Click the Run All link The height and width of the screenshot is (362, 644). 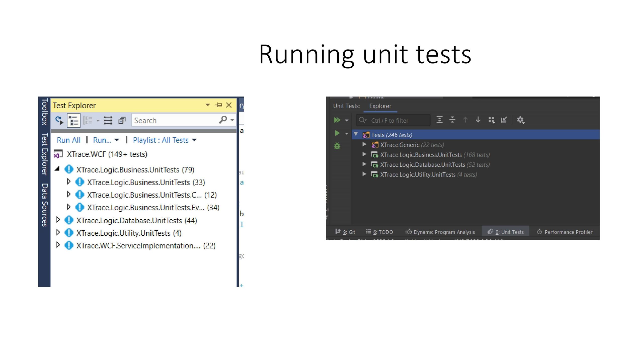[x=68, y=140]
